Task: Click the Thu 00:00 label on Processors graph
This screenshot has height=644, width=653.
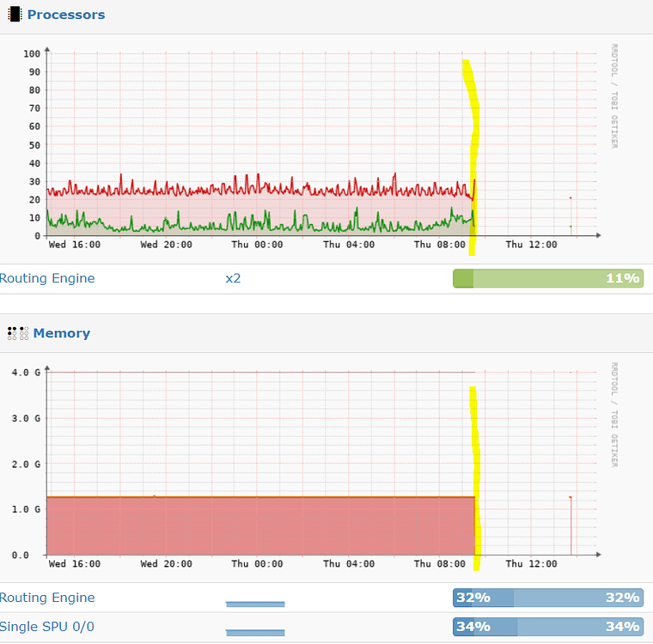Action: [x=258, y=245]
